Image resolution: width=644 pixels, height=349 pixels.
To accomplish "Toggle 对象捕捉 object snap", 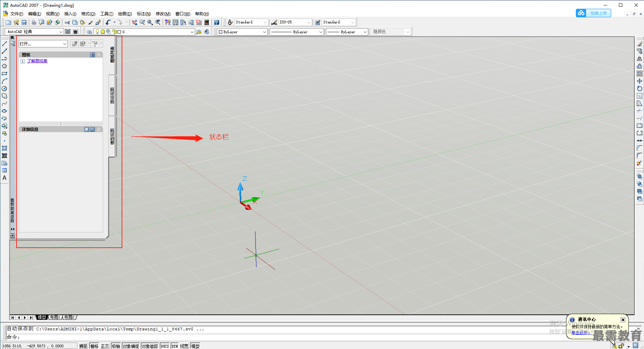I will (131, 346).
